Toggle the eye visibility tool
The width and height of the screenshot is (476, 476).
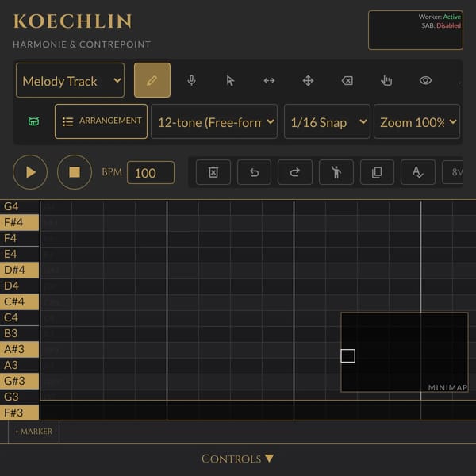coord(425,80)
